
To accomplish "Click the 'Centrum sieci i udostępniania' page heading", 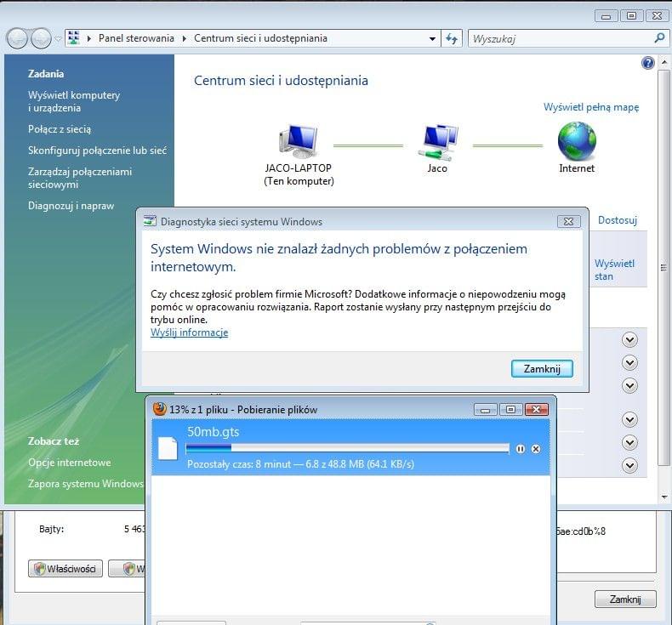I will pyautogui.click(x=281, y=81).
